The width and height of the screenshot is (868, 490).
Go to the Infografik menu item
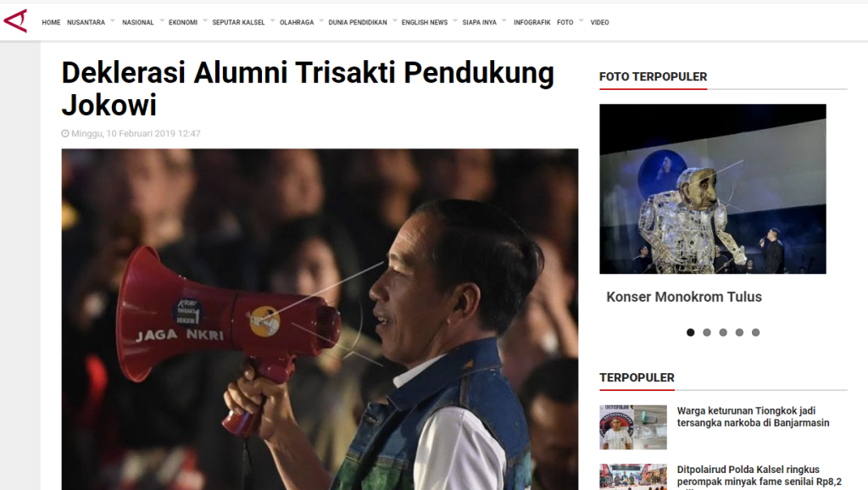(531, 23)
